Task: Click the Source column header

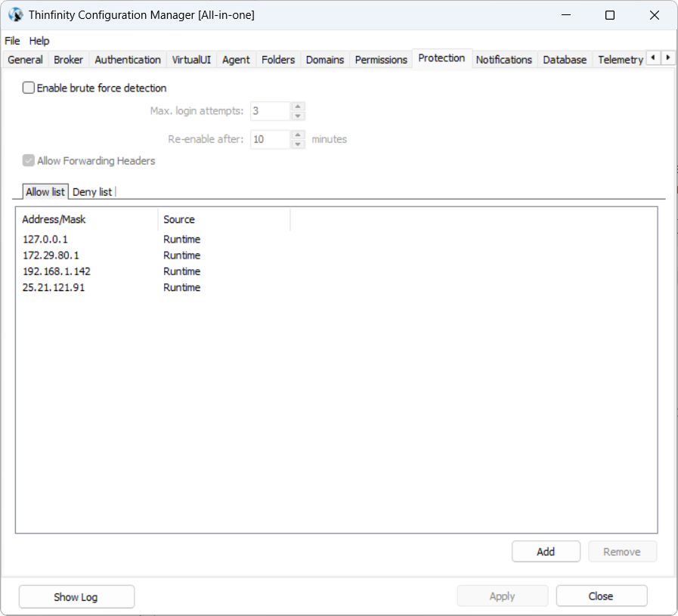Action: point(224,219)
